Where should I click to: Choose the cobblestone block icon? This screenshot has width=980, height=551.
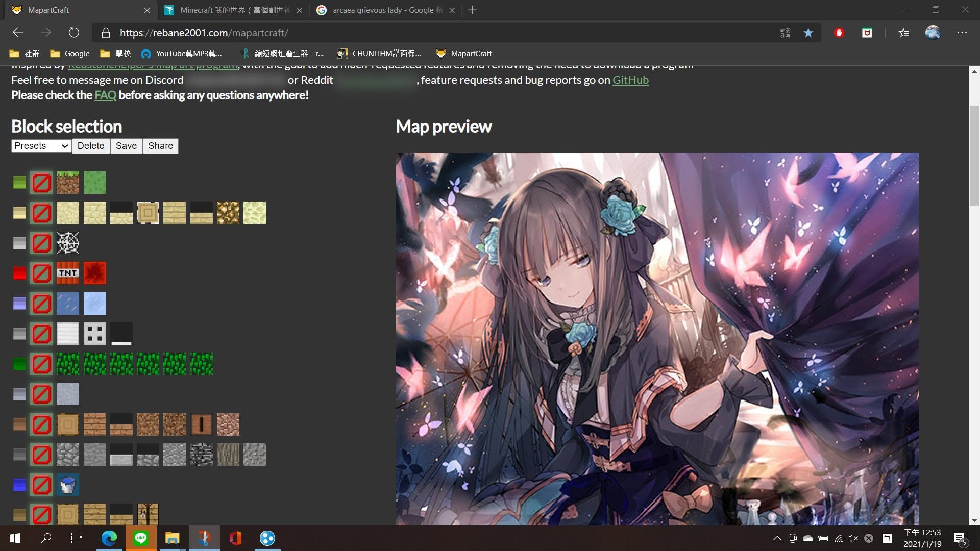tap(68, 455)
